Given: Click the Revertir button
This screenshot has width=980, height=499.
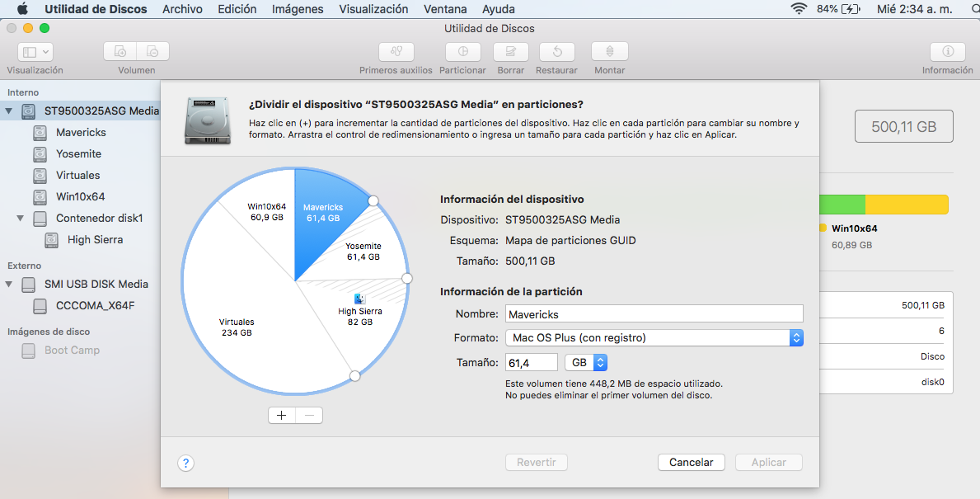Looking at the screenshot, I should pos(537,462).
